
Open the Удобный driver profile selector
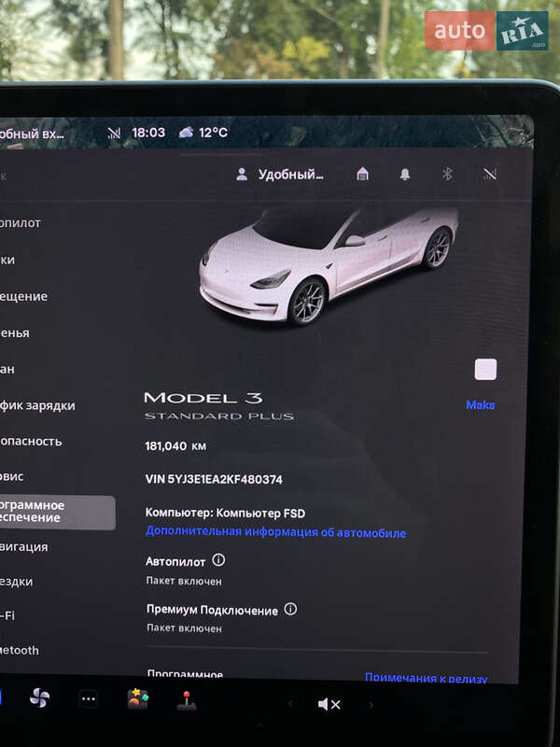(x=280, y=174)
